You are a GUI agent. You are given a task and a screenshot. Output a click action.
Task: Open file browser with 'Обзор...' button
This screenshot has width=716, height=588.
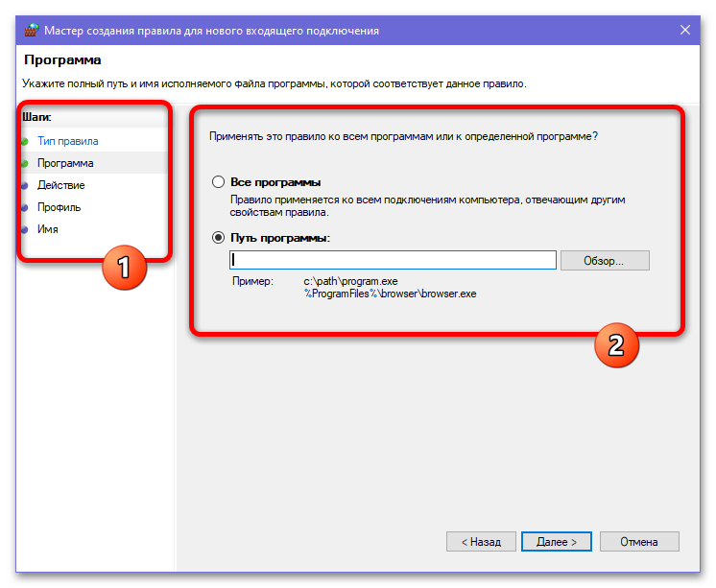coord(605,261)
